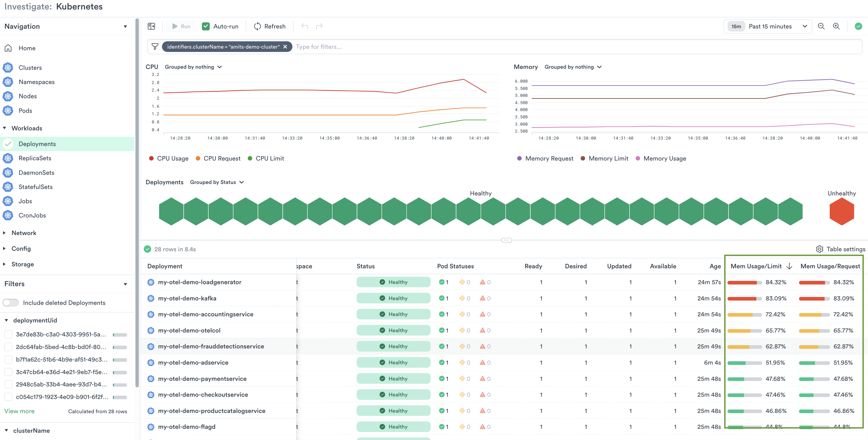Screen dimensions: 868x440
Task: Click the red Unhealthy hexagon
Action: pyautogui.click(x=841, y=212)
